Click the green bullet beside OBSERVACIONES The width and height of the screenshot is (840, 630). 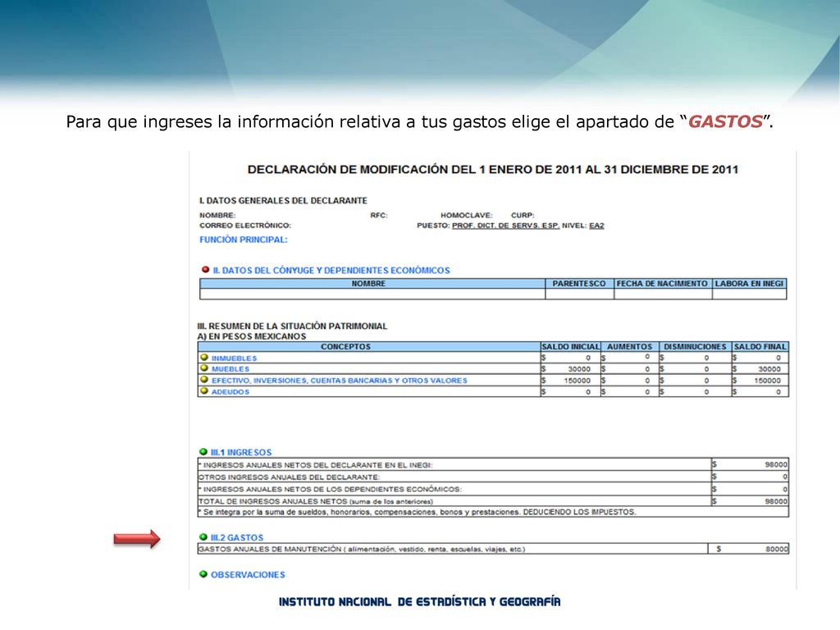[x=203, y=573]
